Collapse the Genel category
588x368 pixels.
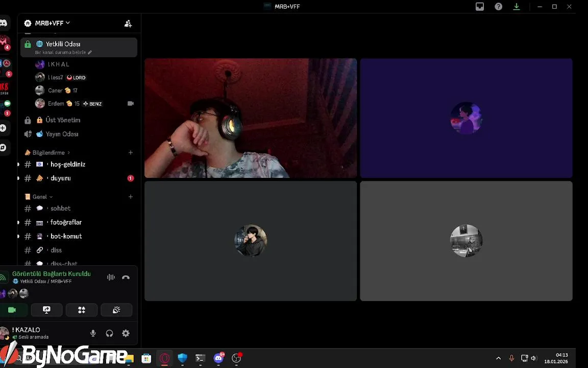[x=39, y=197]
